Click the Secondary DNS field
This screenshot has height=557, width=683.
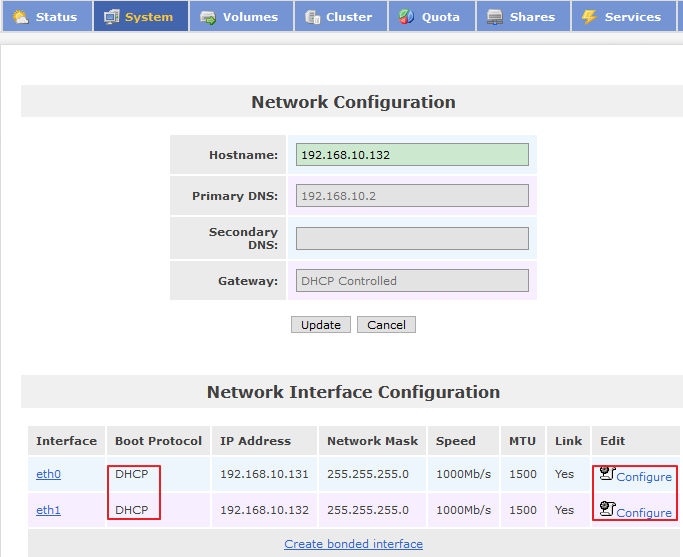pos(412,238)
